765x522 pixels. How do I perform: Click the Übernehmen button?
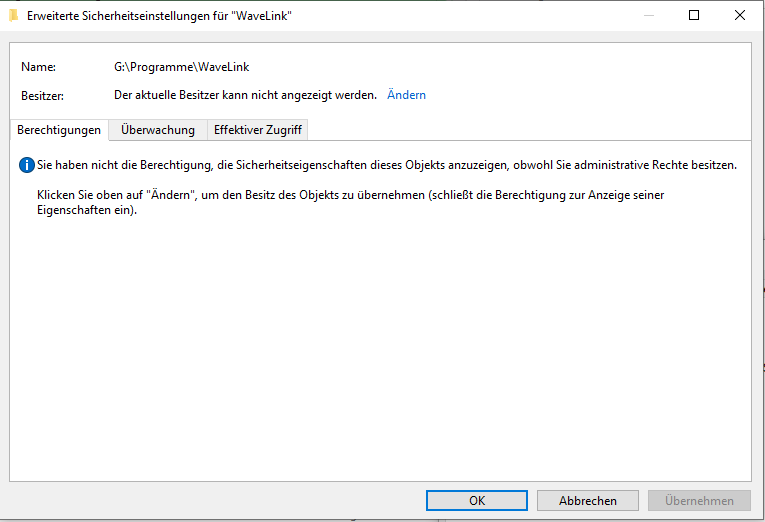pos(699,501)
